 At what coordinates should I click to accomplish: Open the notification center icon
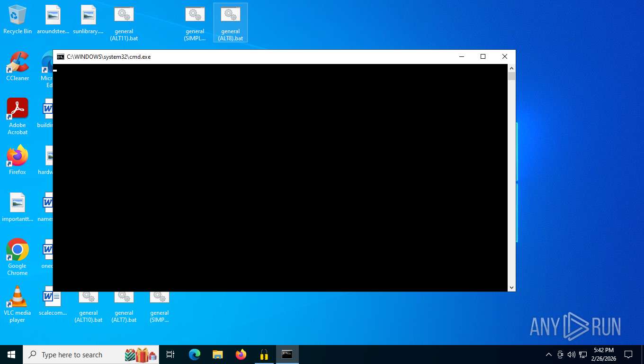tap(628, 355)
